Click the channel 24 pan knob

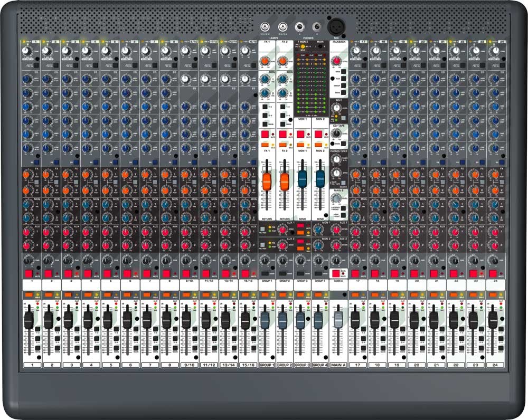494,261
